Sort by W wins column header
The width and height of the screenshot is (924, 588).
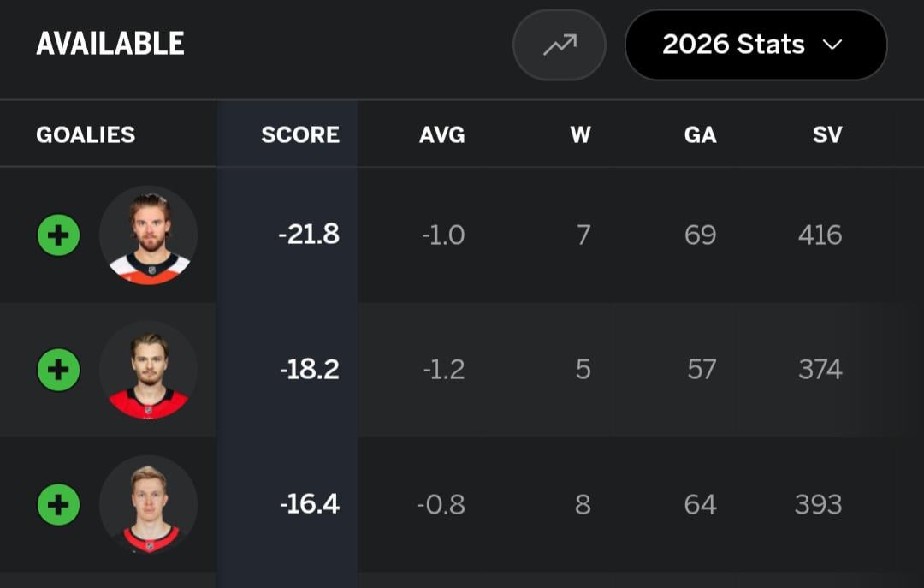pos(581,134)
